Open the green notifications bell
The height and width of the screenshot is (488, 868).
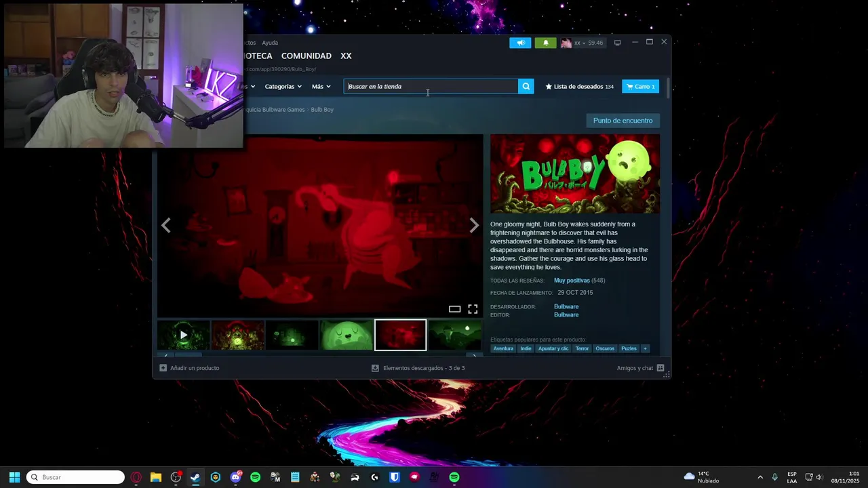click(546, 43)
